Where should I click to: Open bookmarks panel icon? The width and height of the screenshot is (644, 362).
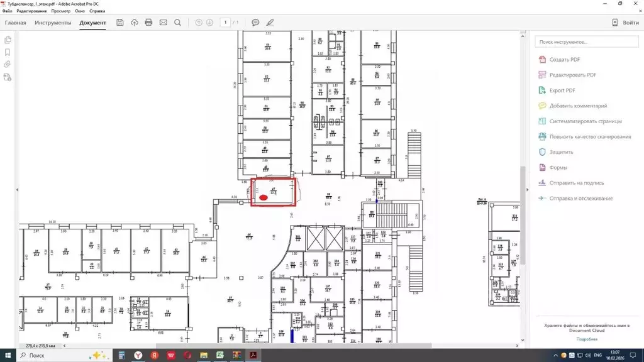point(8,52)
